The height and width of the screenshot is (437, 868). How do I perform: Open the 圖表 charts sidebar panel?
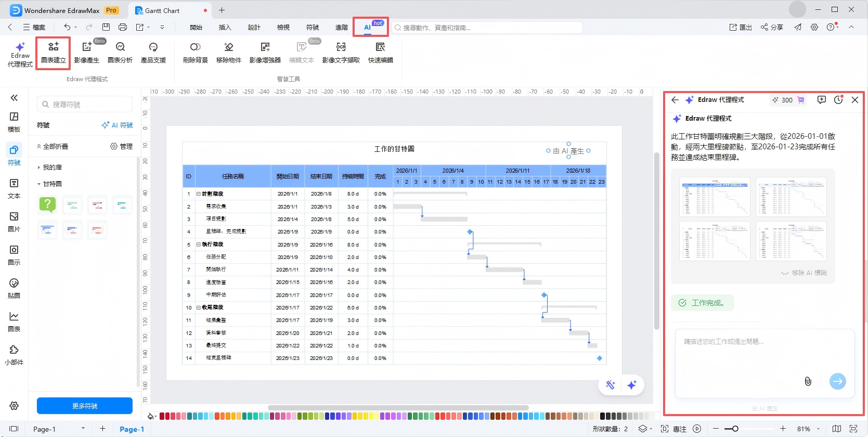pos(14,322)
